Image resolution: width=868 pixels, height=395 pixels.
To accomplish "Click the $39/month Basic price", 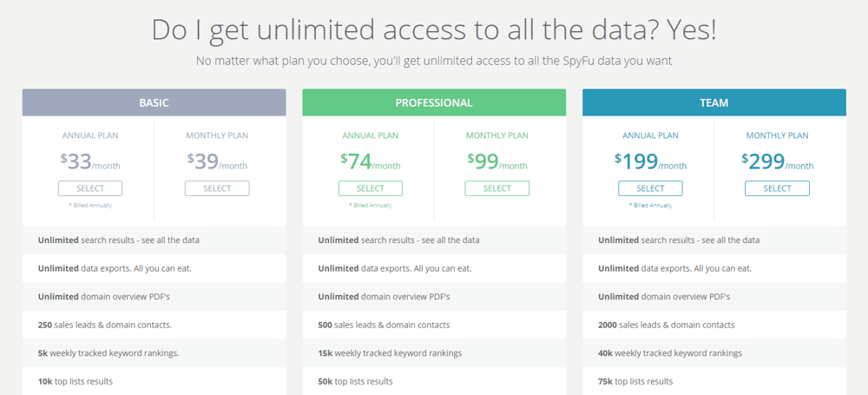I will tap(217, 161).
